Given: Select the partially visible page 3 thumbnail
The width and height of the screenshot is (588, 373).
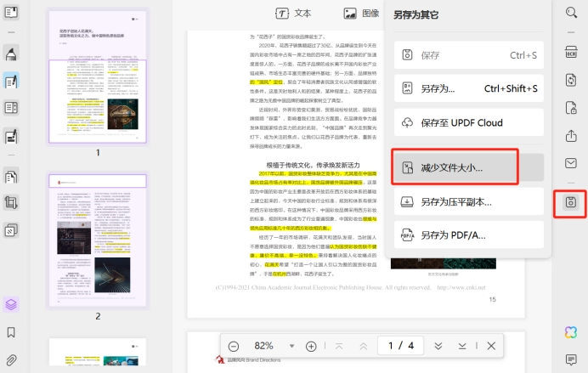Looking at the screenshot, I should click(98, 352).
